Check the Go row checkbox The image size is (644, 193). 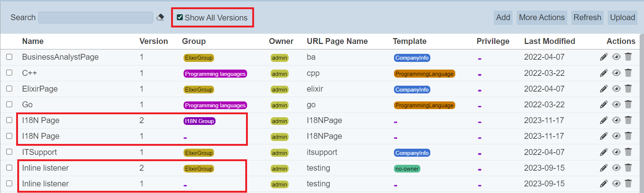(9, 104)
